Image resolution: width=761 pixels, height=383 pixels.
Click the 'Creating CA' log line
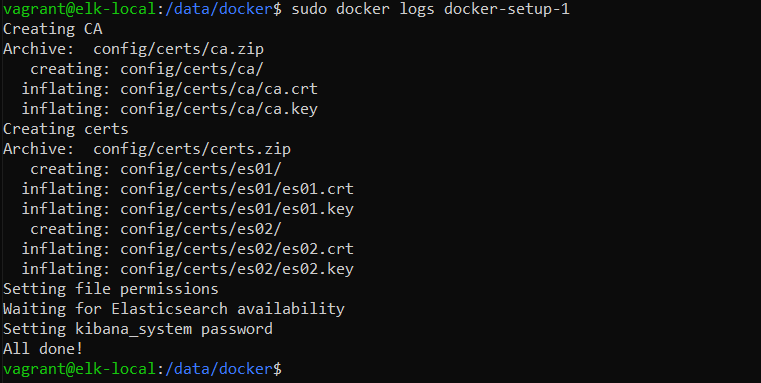coord(53,29)
